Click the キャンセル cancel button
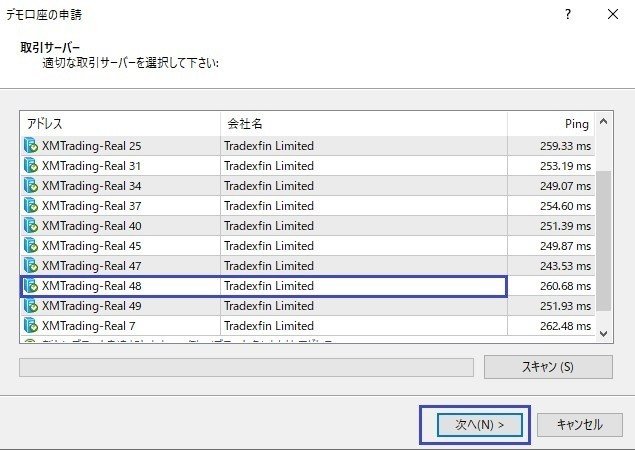Screen dimensions: 635x450 (x=580, y=424)
